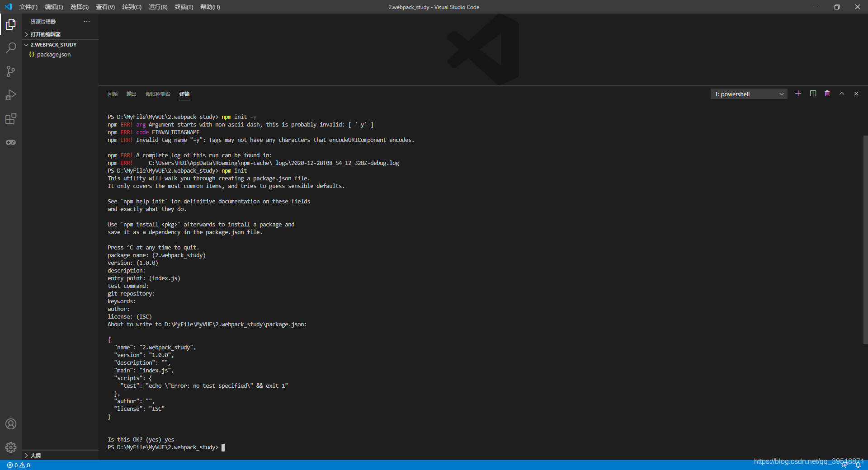The image size is (868, 470).
Task: Minimize the VS Code window
Action: (x=816, y=7)
